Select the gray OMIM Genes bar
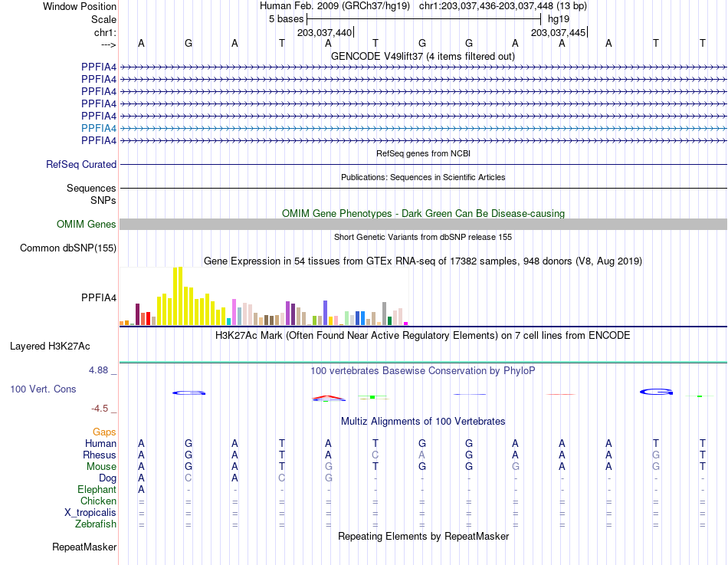 (423, 225)
